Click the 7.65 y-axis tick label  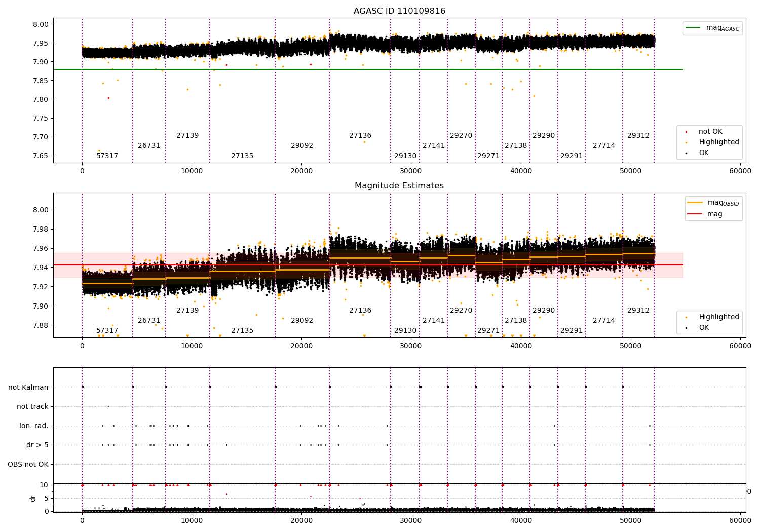41,156
